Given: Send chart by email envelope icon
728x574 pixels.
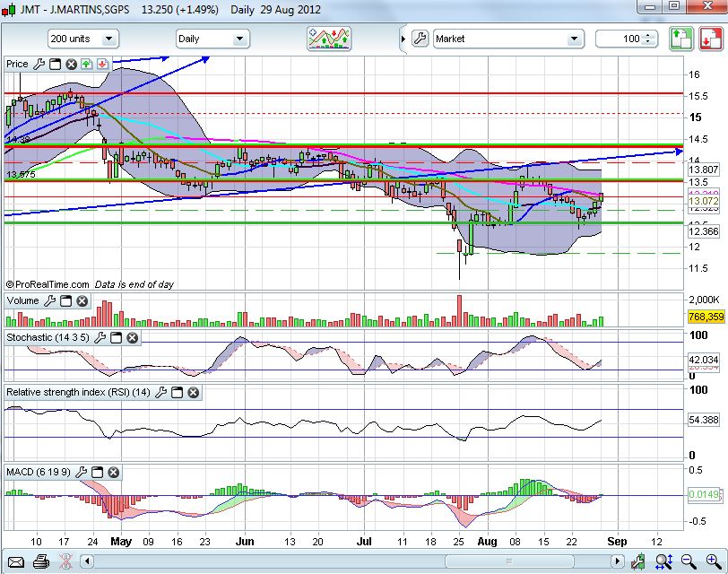Looking at the screenshot, I should pyautogui.click(x=16, y=562).
